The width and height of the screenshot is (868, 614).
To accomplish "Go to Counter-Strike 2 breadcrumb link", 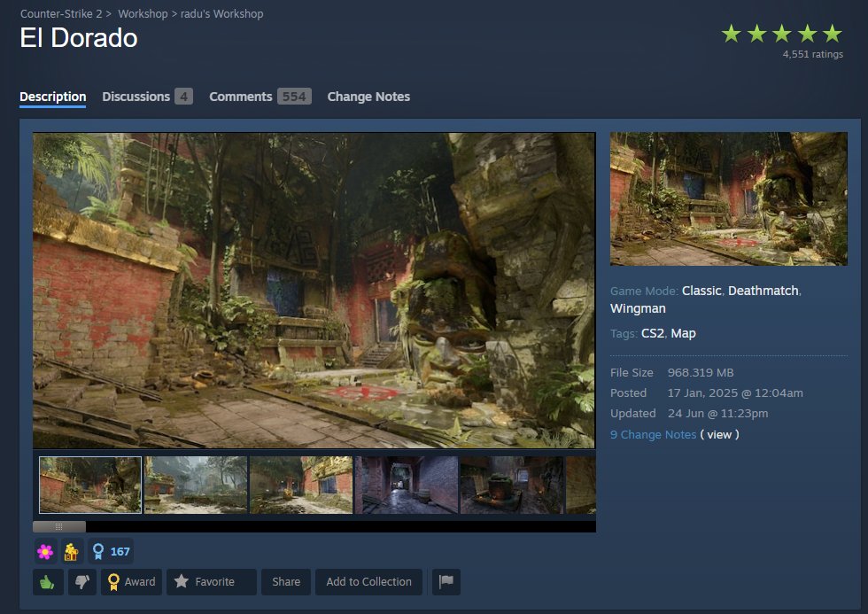I will [x=61, y=14].
